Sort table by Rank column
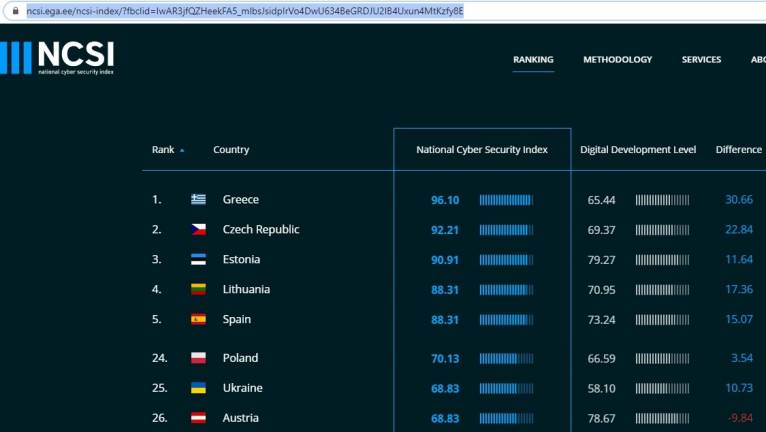The image size is (766, 432). 168,150
